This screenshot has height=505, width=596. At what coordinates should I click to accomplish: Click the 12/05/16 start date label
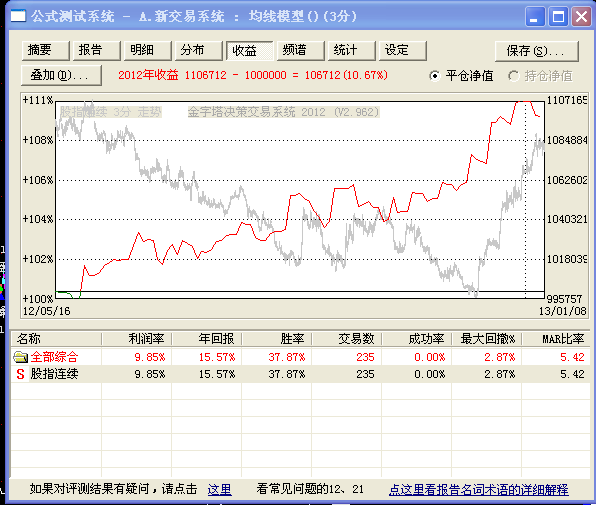coord(46,311)
